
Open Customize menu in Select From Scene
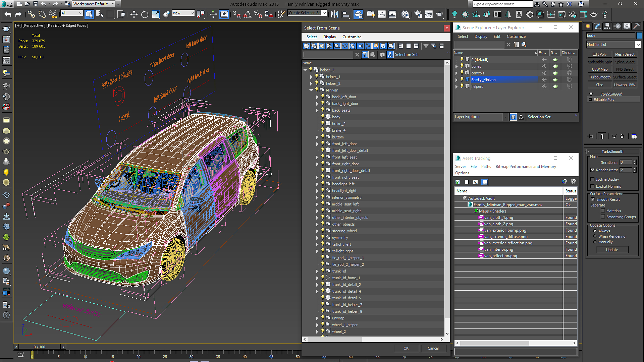(352, 37)
